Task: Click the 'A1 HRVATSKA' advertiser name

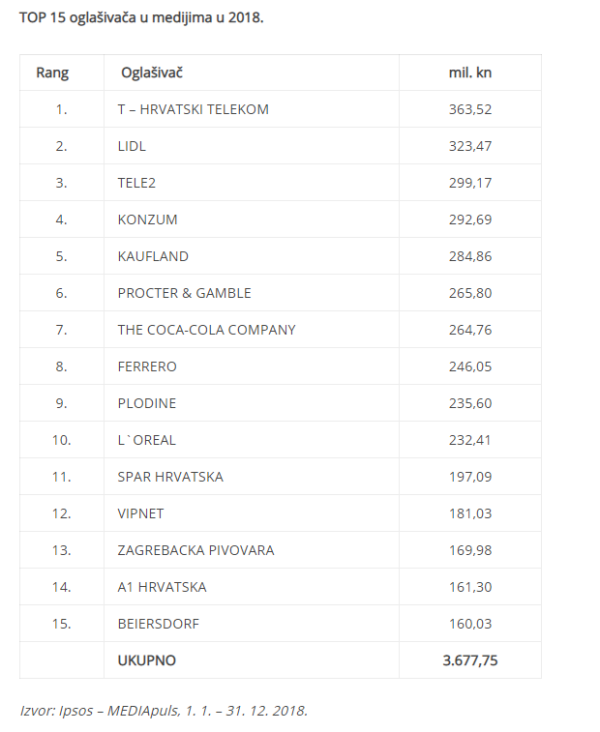Action: [162, 587]
